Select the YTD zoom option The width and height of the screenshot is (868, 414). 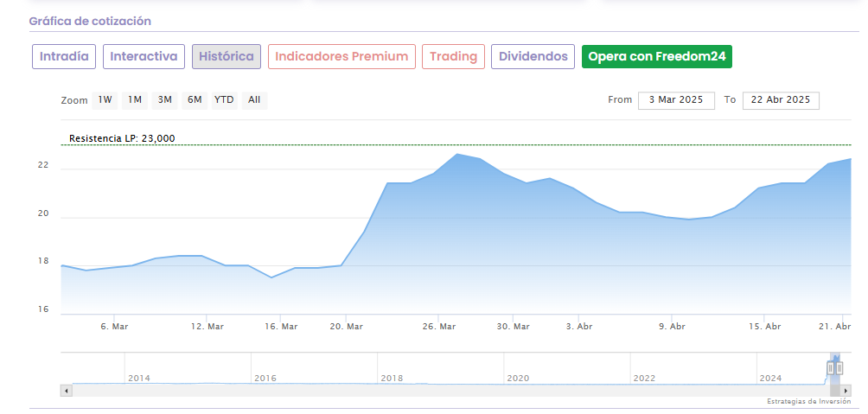tap(224, 100)
